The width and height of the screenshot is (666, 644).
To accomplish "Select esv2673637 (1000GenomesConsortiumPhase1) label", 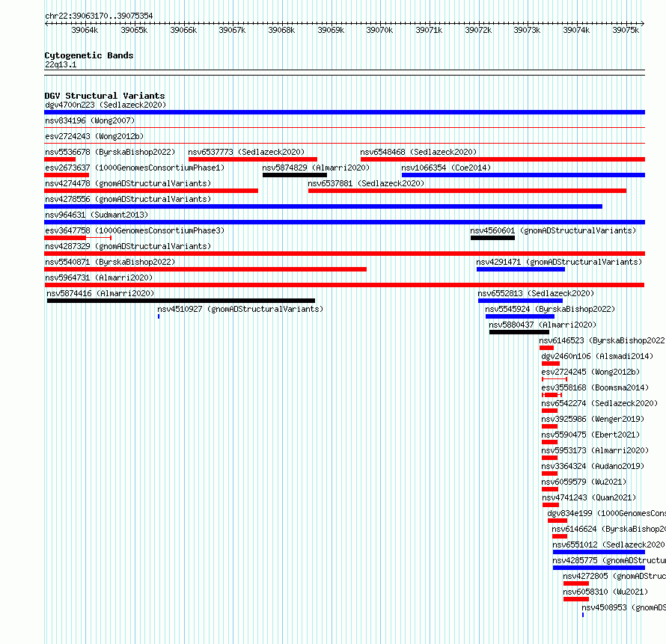I will click(135, 168).
